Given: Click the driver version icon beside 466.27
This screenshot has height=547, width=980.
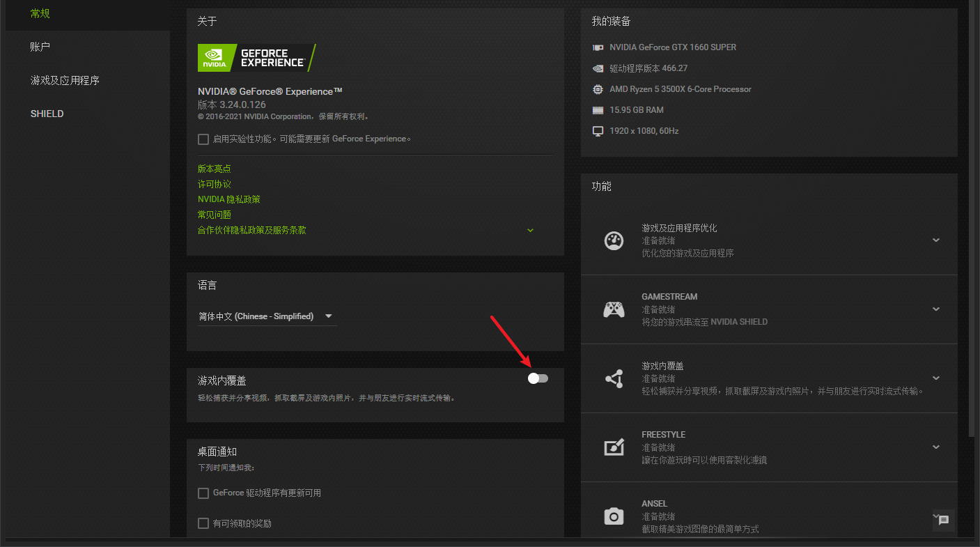Looking at the screenshot, I should 598,68.
